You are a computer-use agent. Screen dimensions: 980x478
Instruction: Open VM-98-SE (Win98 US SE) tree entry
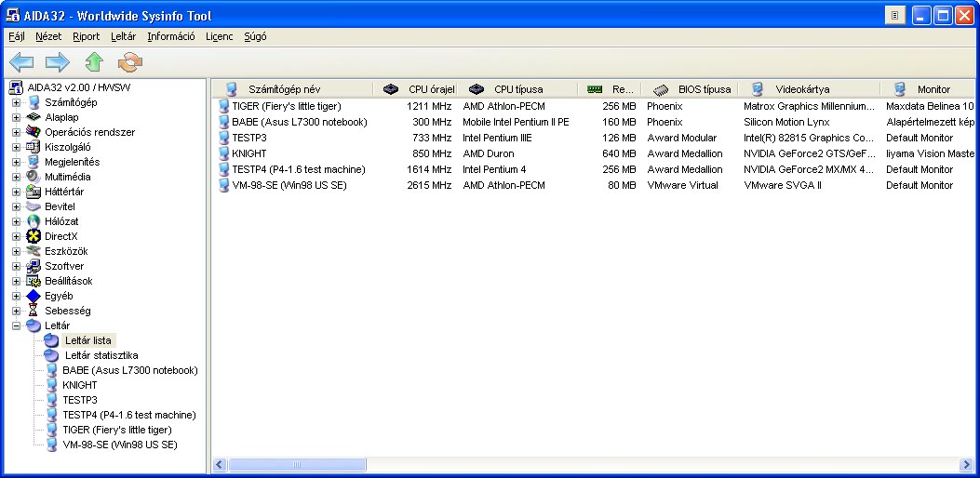(x=120, y=445)
